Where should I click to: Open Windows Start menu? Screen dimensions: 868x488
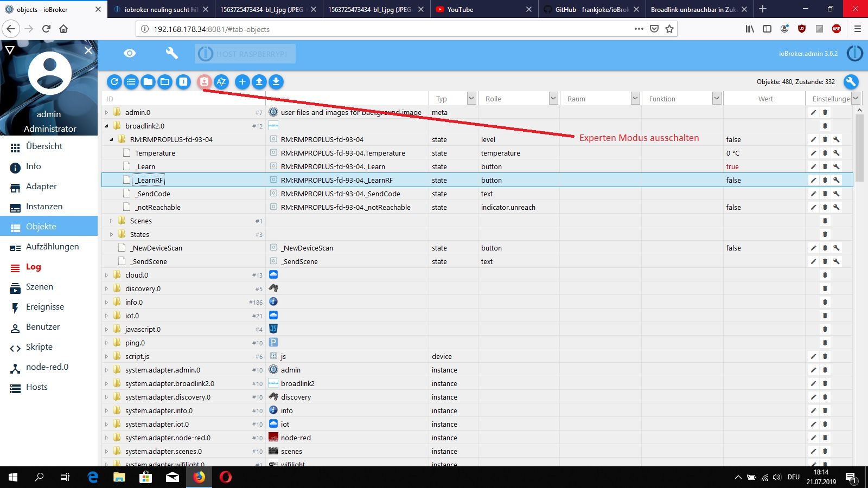tap(13, 477)
